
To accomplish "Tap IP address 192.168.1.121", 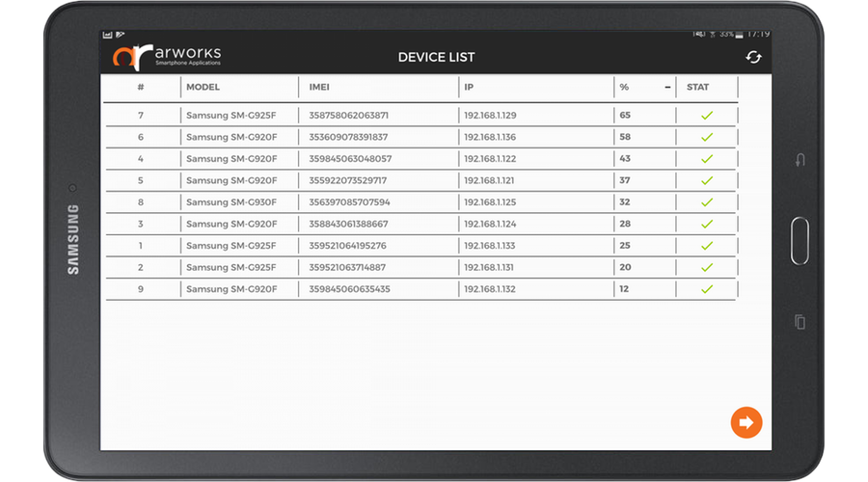I will [489, 180].
